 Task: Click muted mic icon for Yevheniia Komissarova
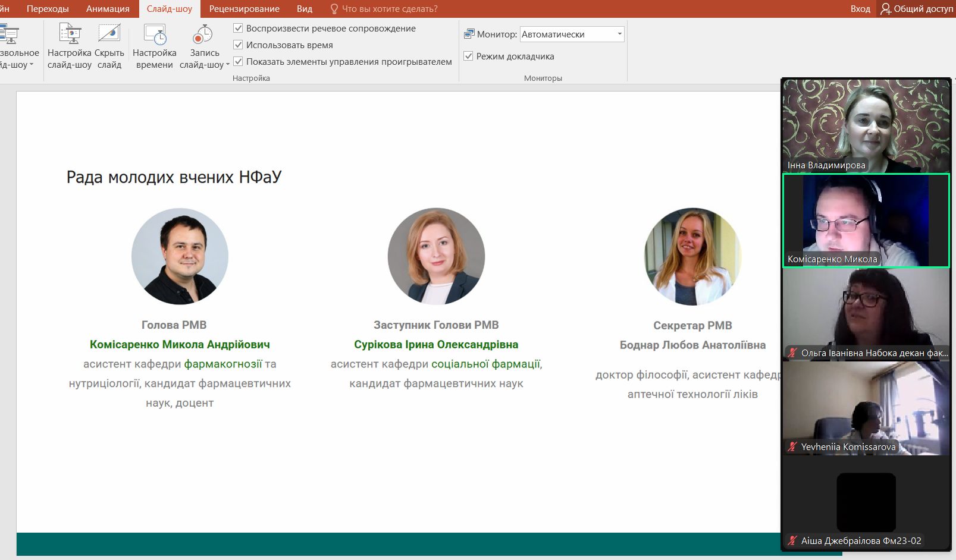pos(792,446)
